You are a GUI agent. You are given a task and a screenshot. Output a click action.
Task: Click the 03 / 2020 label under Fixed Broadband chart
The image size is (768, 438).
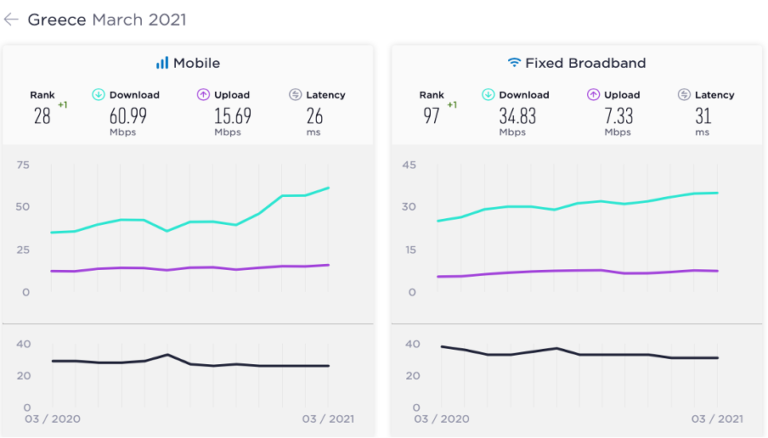click(441, 419)
